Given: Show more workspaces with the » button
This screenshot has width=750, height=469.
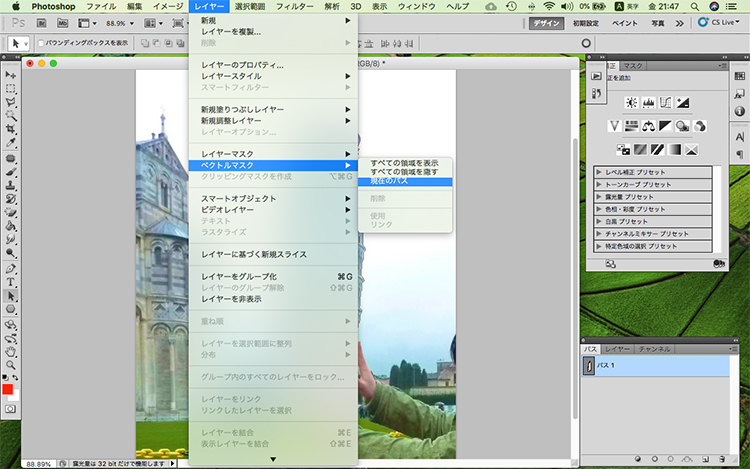Looking at the screenshot, I should [x=679, y=23].
